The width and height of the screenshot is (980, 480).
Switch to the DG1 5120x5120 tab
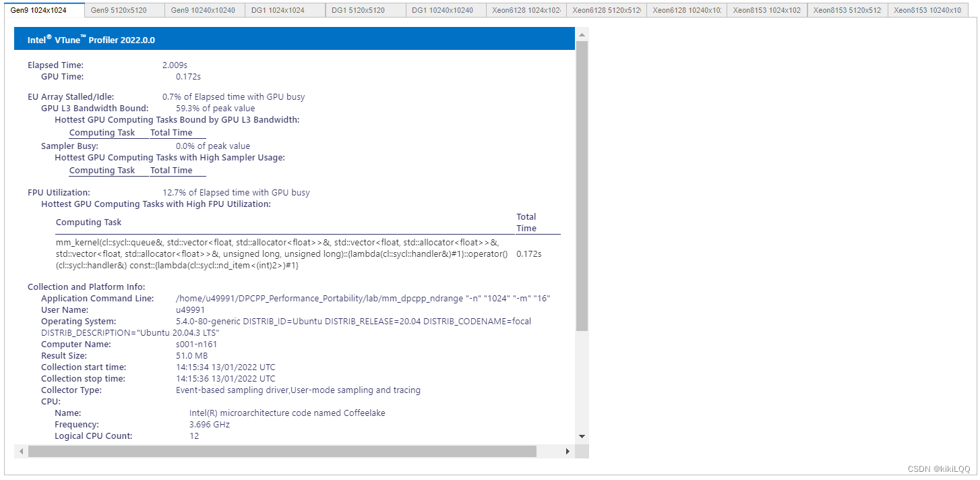coord(365,10)
